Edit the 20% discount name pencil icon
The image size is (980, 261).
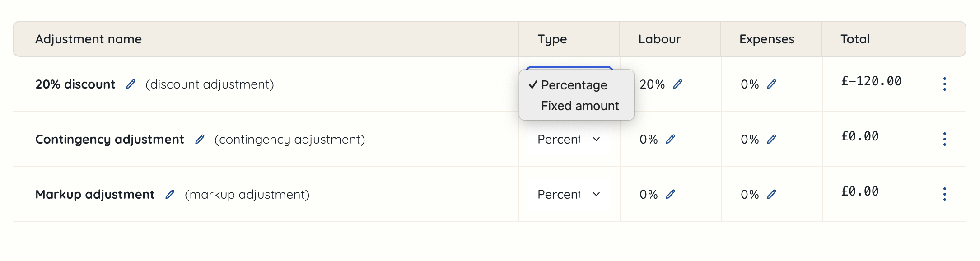(x=131, y=84)
